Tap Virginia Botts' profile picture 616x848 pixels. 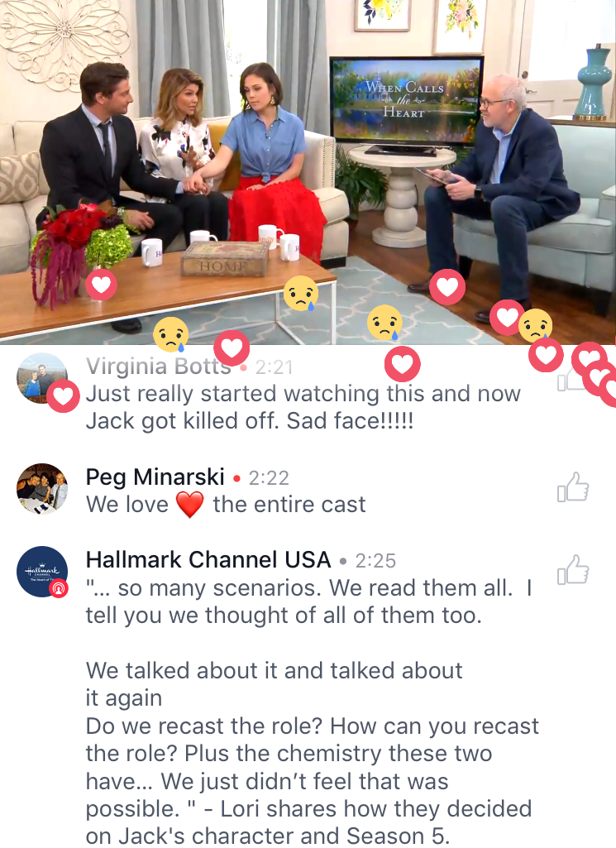(x=42, y=378)
